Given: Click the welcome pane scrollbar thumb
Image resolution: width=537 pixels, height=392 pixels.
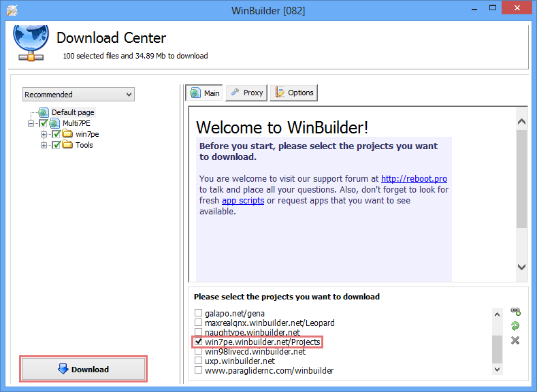Looking at the screenshot, I should click(x=521, y=179).
